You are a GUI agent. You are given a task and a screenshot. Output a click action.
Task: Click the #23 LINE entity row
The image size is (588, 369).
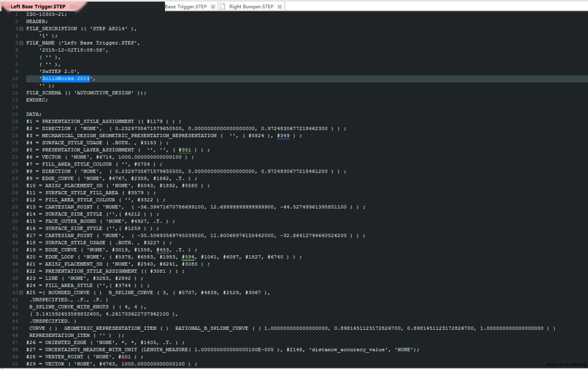pos(85,278)
